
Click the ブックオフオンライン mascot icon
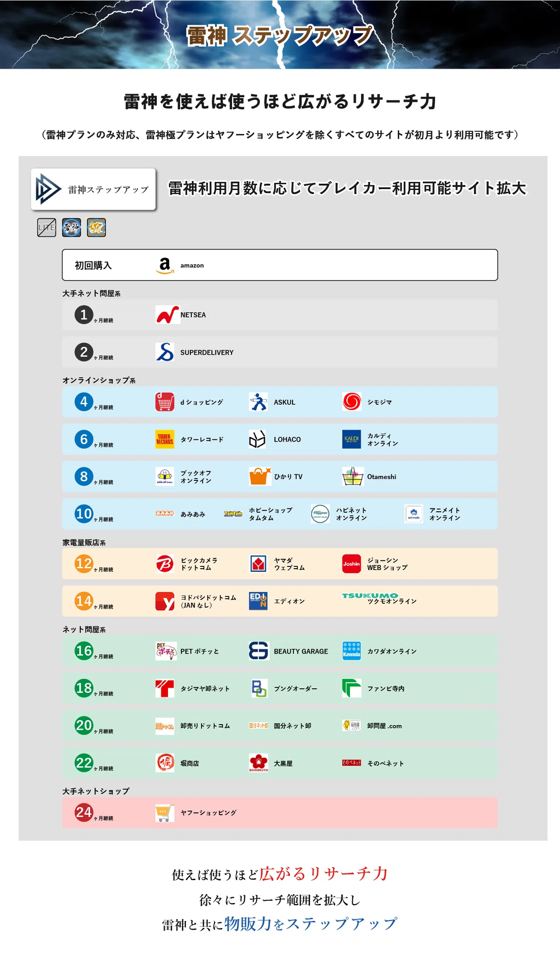pos(165,477)
